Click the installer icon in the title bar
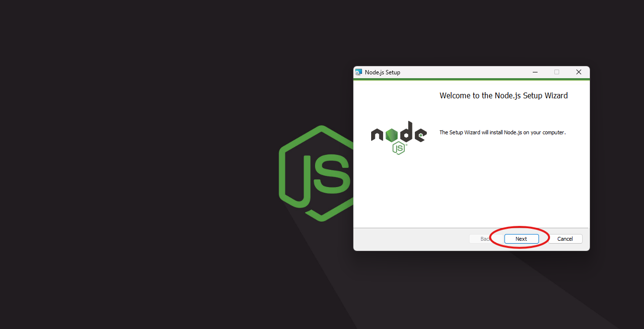This screenshot has height=329, width=644. 359,72
